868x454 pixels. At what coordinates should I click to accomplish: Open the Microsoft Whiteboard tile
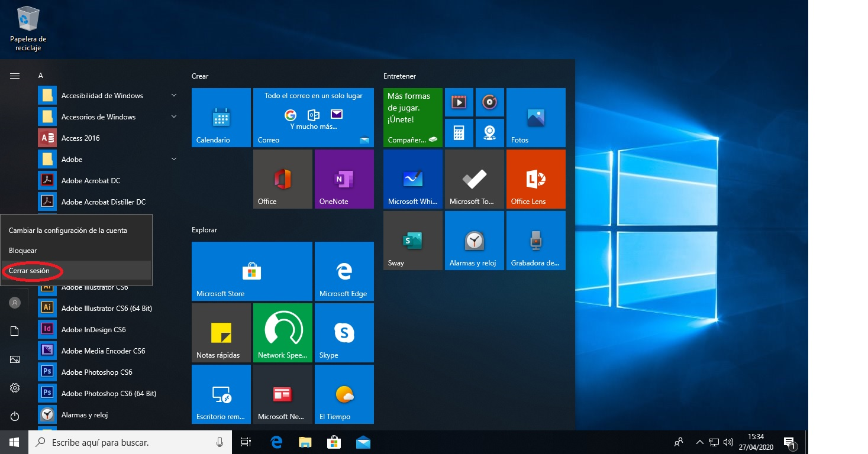tap(412, 179)
